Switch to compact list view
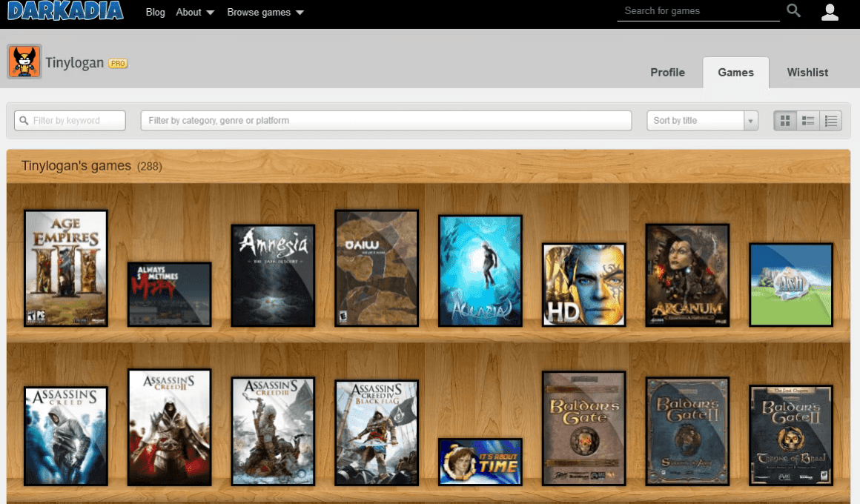The image size is (860, 504). pos(831,121)
